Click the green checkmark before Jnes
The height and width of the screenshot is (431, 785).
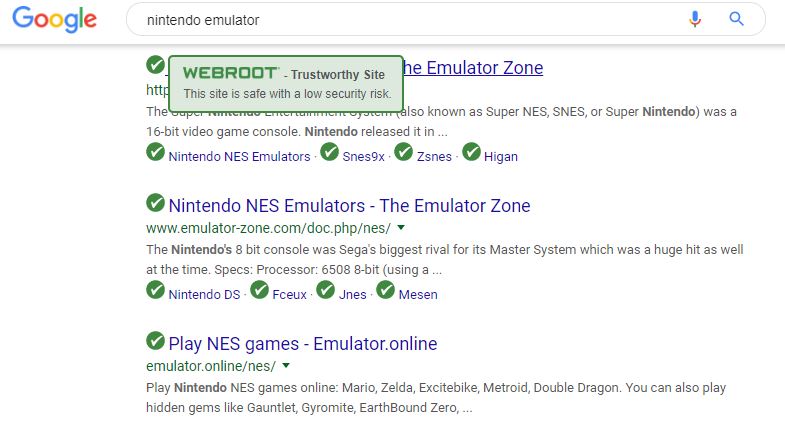click(x=326, y=291)
